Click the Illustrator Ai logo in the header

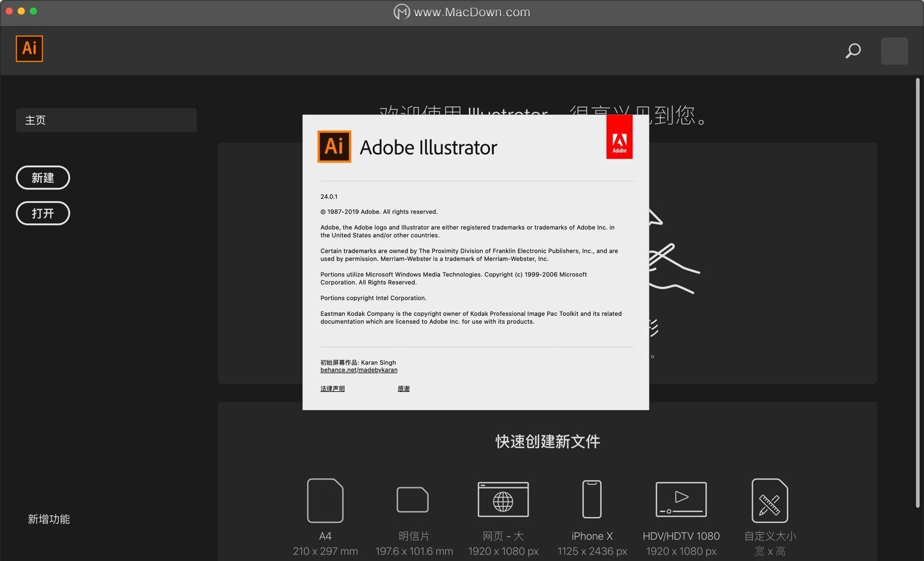click(x=29, y=48)
